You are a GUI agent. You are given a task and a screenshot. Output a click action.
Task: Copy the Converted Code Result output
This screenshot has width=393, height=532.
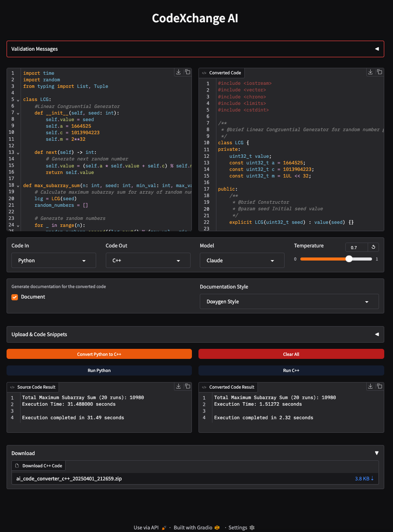click(379, 386)
